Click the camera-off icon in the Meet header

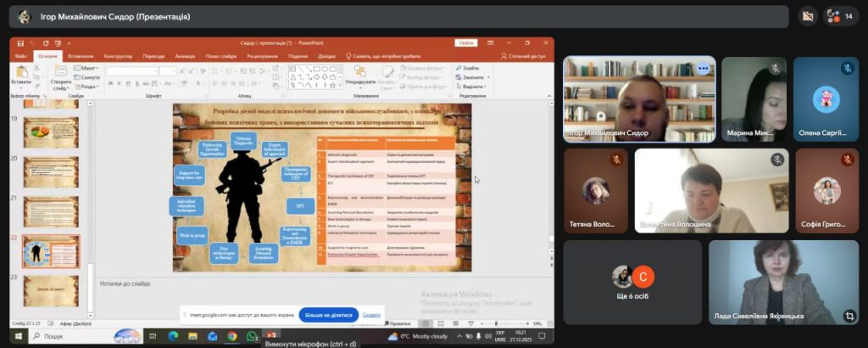tap(807, 16)
